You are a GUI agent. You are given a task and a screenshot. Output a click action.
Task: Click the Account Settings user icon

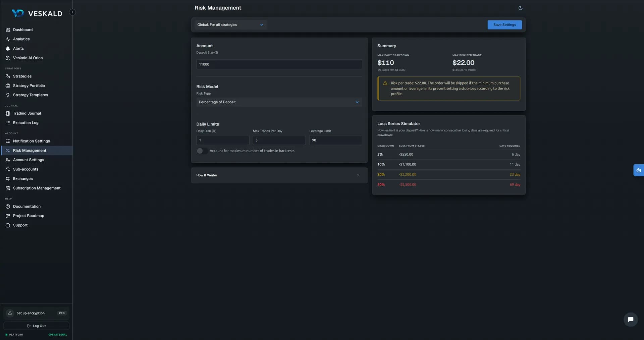[x=8, y=160]
